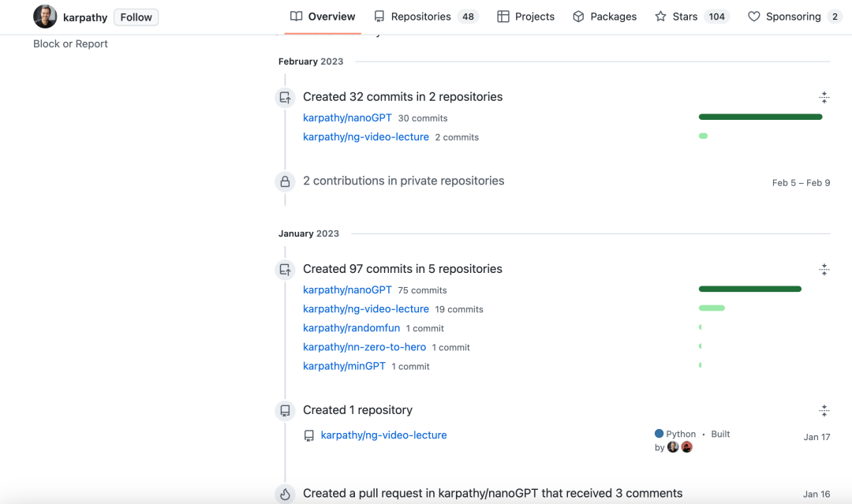This screenshot has width=852, height=504.
Task: Open karpathy/nanoGPT link under February 2023
Action: coord(347,118)
